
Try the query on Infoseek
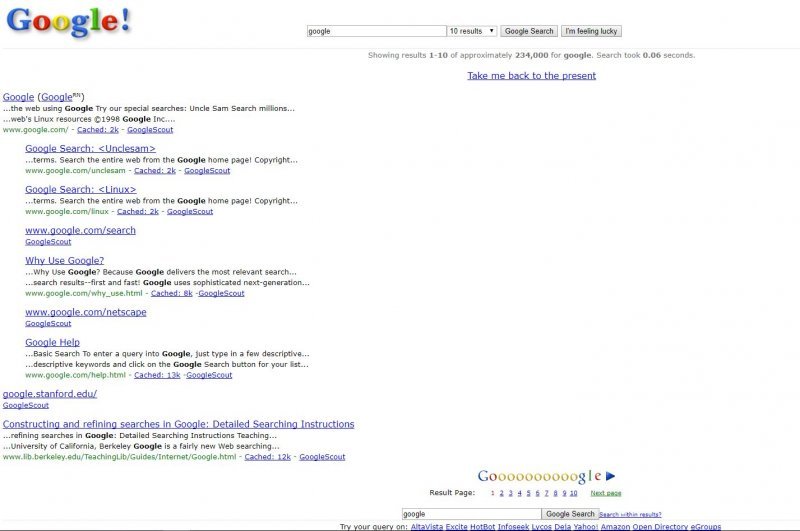click(x=513, y=527)
